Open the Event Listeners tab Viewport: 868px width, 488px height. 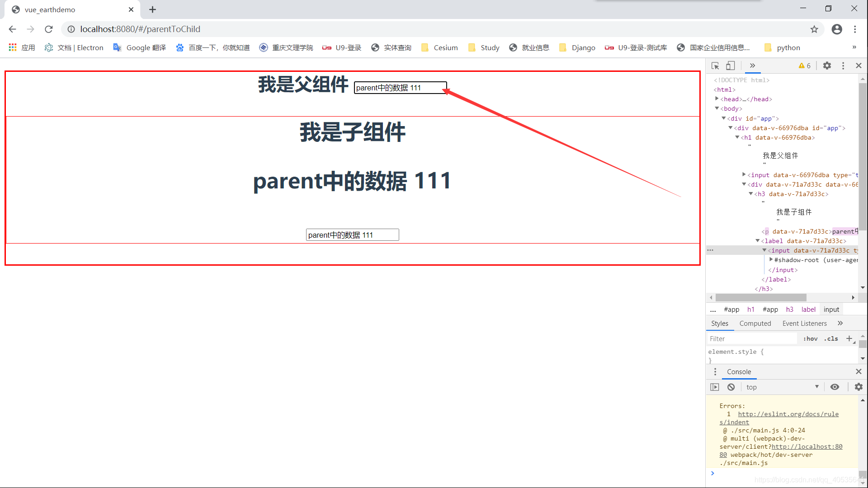804,324
